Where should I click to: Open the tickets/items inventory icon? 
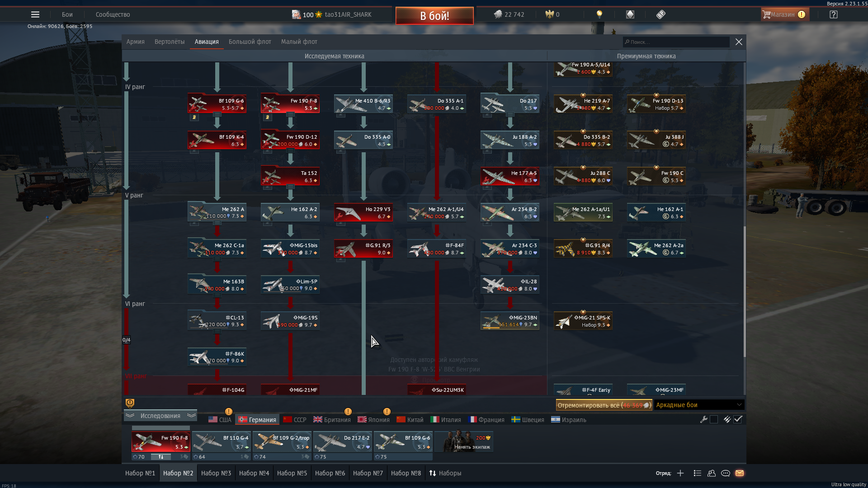pyautogui.click(x=661, y=14)
